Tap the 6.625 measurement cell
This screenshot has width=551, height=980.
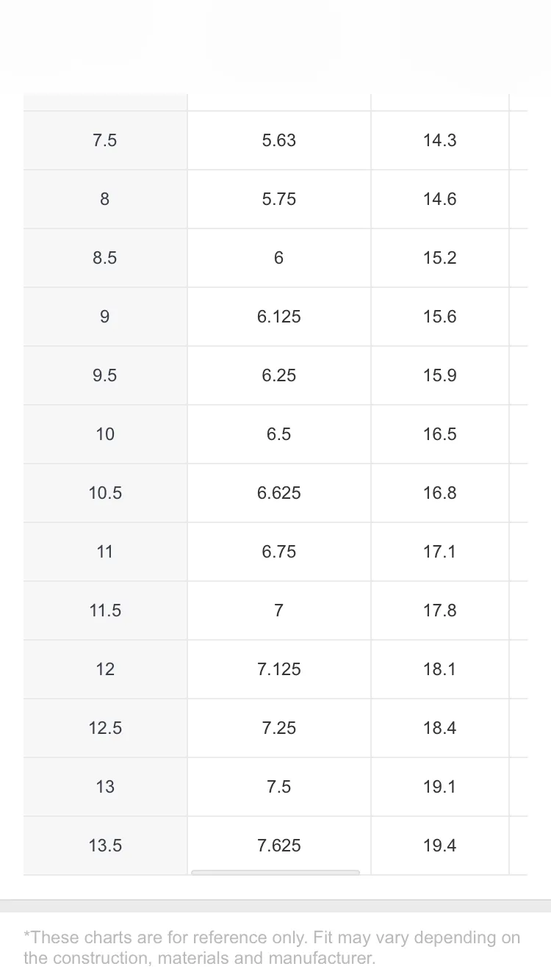[279, 493]
